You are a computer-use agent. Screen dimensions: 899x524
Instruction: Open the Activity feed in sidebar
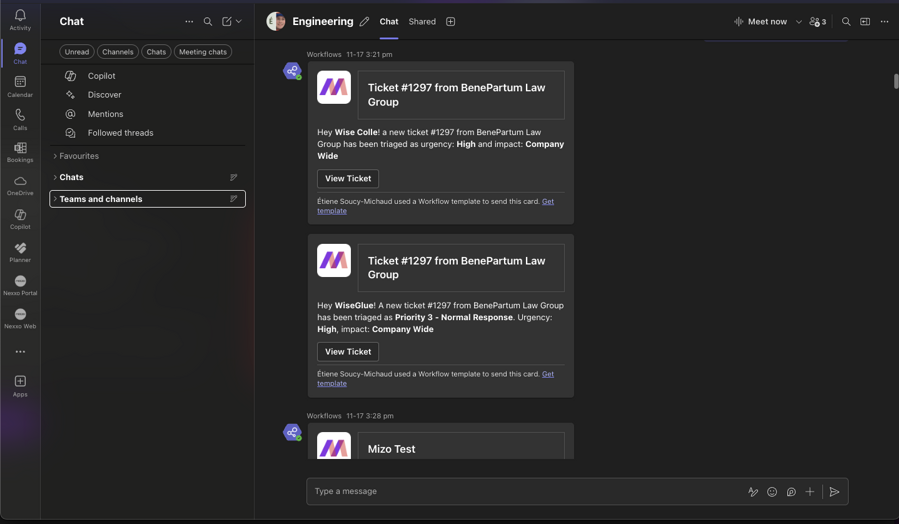pyautogui.click(x=20, y=19)
